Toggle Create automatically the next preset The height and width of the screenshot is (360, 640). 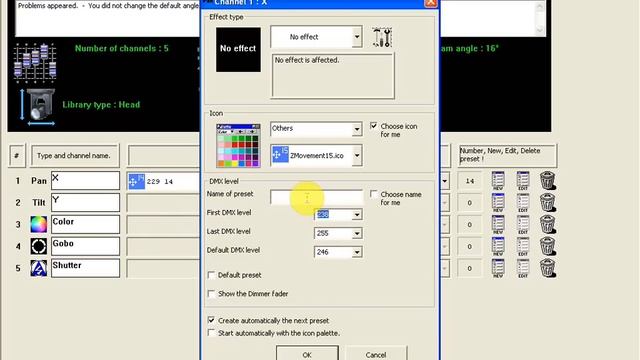click(x=211, y=320)
